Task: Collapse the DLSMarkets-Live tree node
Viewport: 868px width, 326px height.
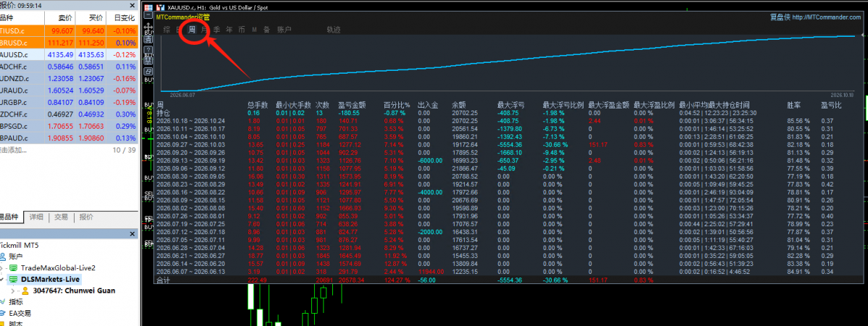Action: pyautogui.click(x=1, y=279)
